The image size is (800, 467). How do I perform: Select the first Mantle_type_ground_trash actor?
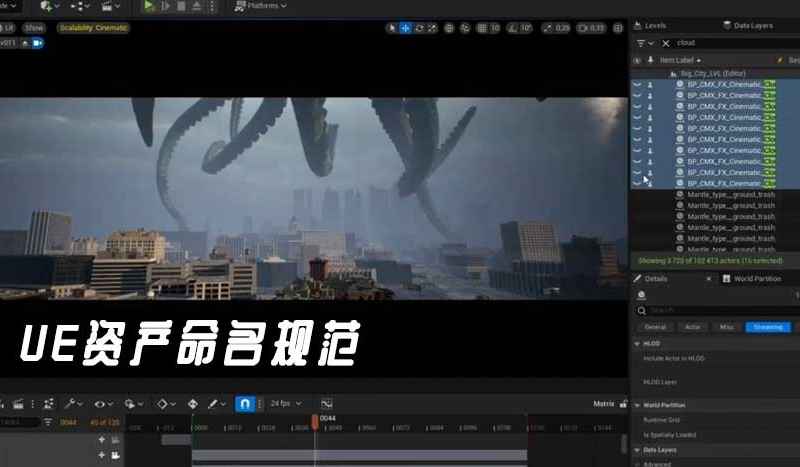coord(731,194)
